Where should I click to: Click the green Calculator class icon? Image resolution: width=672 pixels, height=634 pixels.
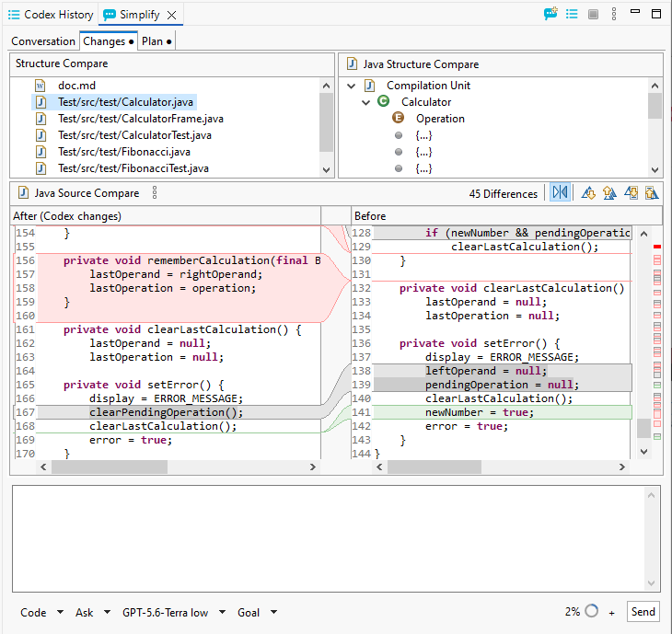pos(383,101)
